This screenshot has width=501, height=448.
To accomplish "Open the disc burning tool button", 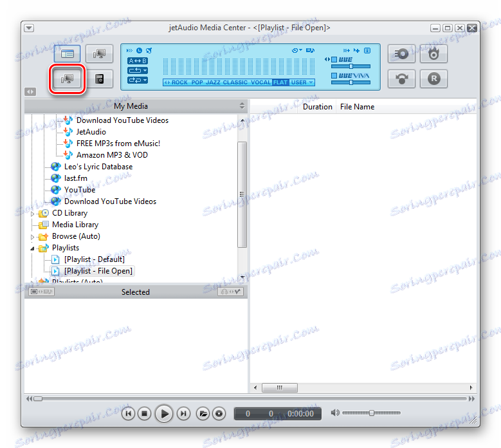I will point(433,53).
